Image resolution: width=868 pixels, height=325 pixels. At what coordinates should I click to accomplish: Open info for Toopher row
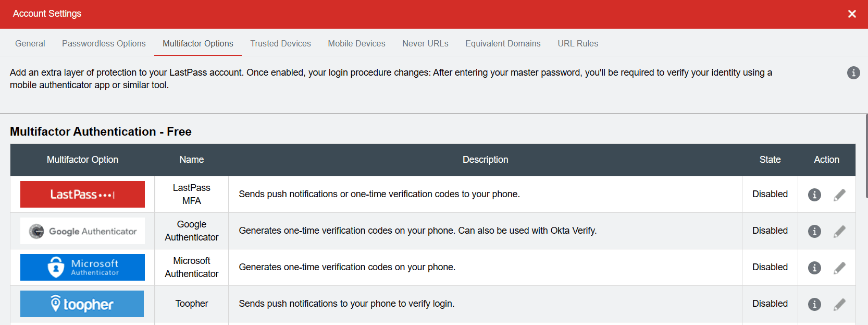(x=814, y=304)
